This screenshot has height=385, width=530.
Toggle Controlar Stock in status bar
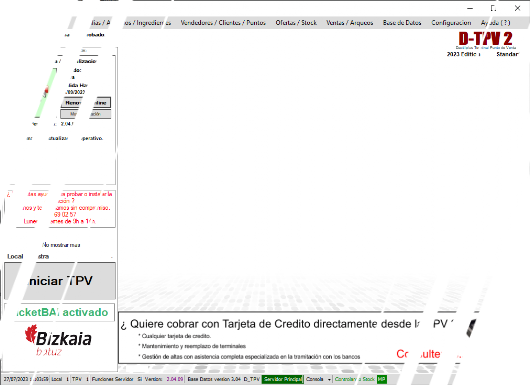point(355,379)
